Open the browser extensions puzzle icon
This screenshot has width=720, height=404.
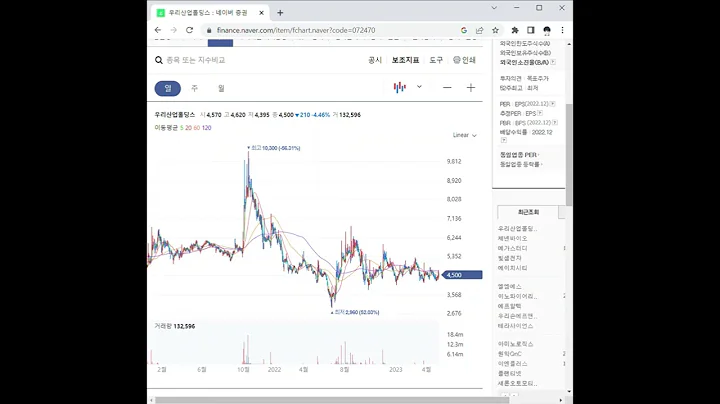click(515, 30)
